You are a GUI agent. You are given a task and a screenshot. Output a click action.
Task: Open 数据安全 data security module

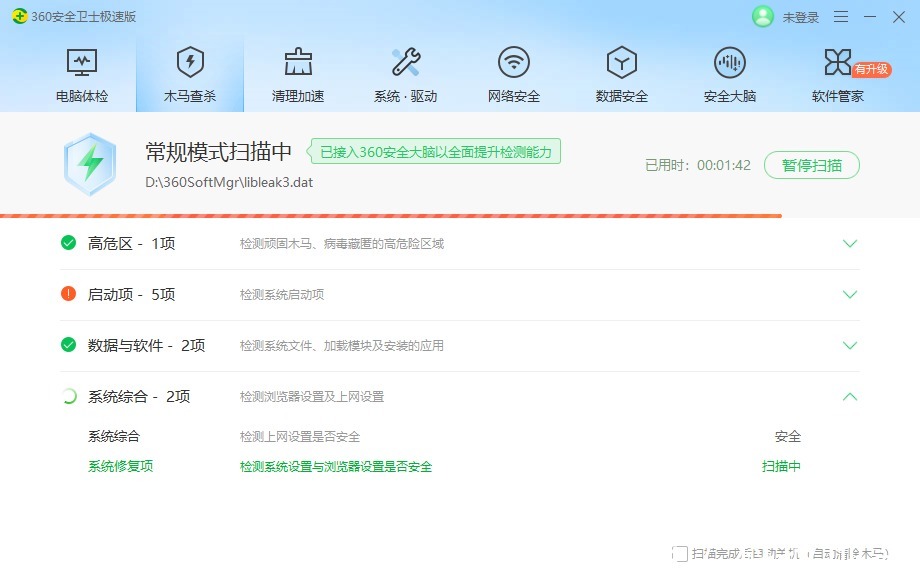coord(621,75)
